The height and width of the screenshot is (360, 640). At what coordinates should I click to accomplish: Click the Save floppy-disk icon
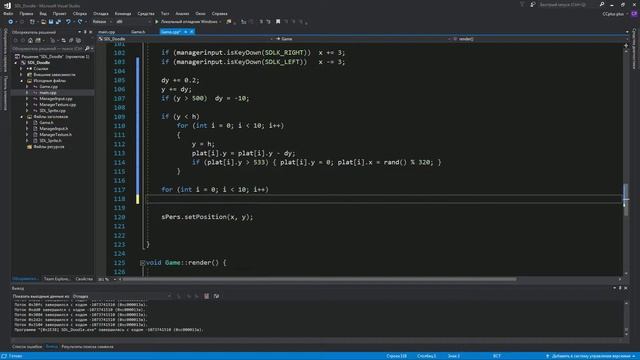click(51, 22)
